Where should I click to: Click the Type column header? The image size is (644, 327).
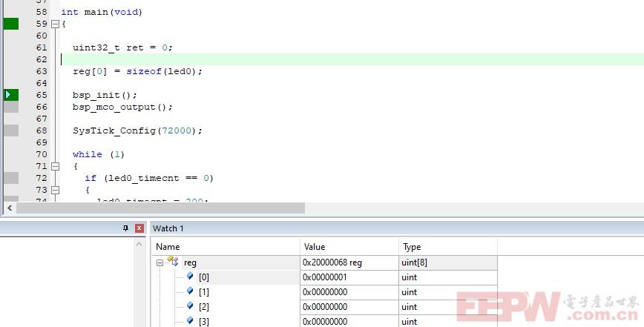click(x=411, y=247)
